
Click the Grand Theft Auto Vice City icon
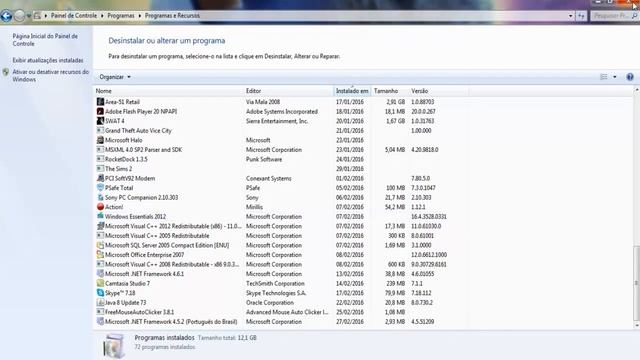100,131
